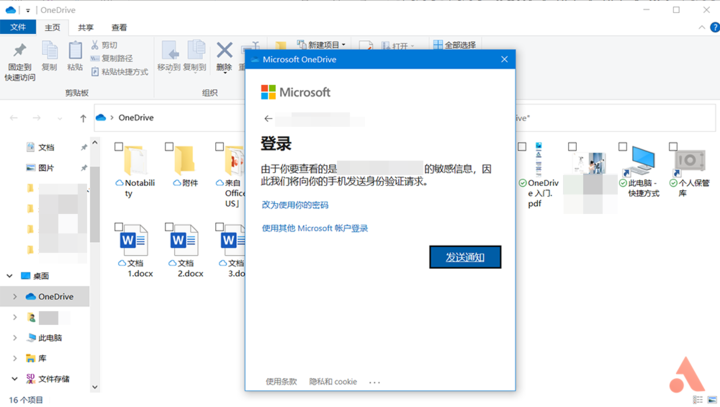Image resolution: width=720 pixels, height=407 pixels.
Task: Click the Copy to icon
Action: click(196, 51)
